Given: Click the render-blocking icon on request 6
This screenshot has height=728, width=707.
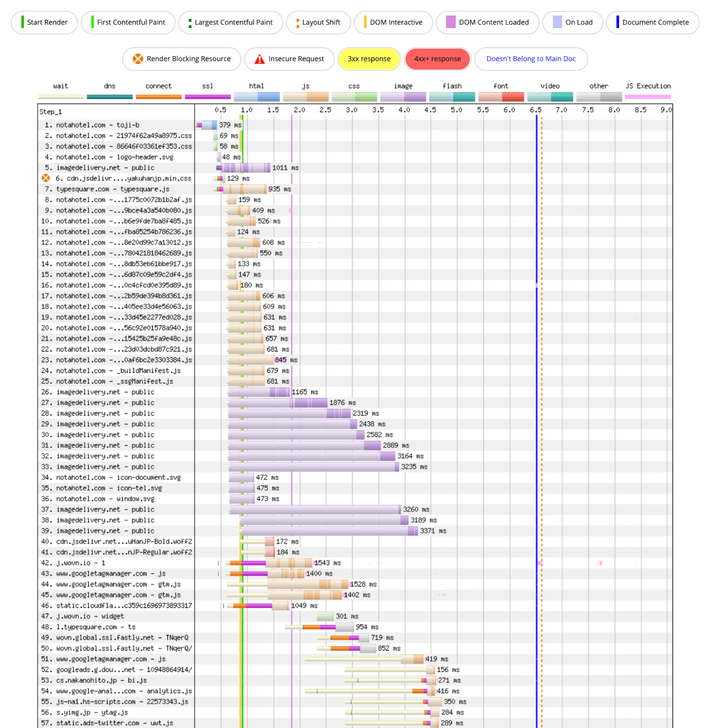Looking at the screenshot, I should click(46, 178).
